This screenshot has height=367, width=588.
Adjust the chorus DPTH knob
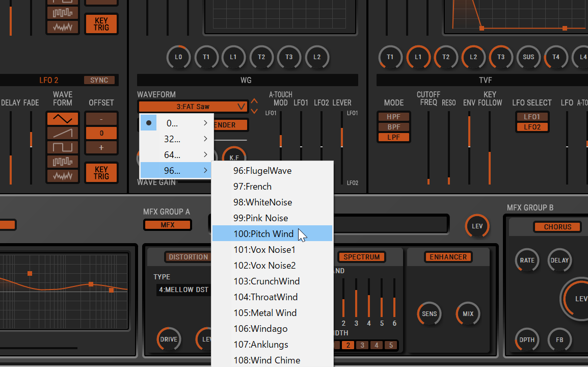[527, 339]
